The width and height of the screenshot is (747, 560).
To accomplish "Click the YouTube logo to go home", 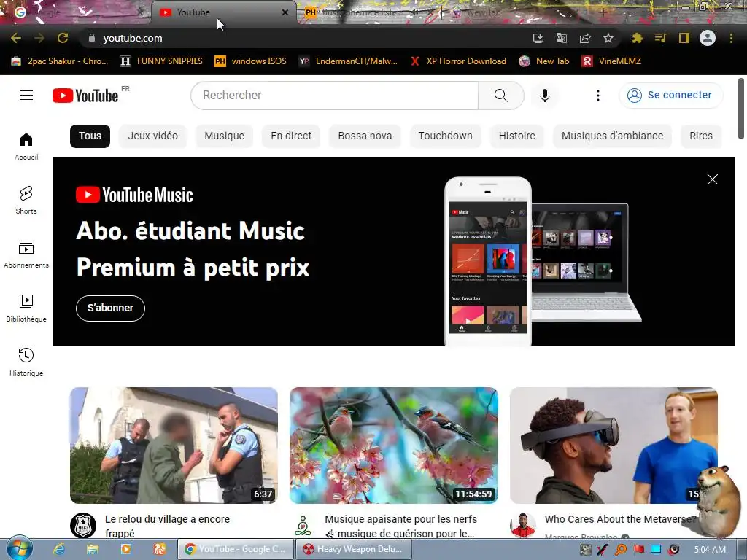I will tap(86, 96).
